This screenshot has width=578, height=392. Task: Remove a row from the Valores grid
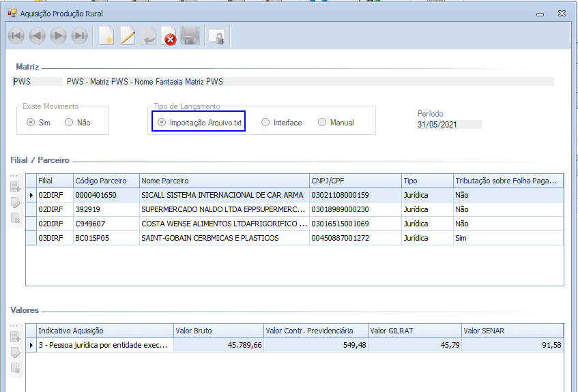16,368
